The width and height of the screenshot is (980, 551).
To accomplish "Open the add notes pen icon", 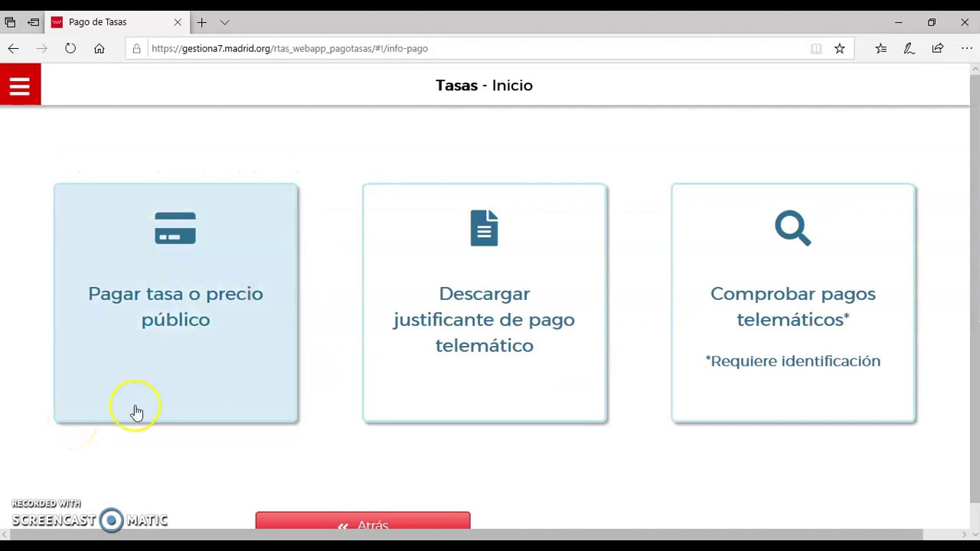I will (910, 48).
